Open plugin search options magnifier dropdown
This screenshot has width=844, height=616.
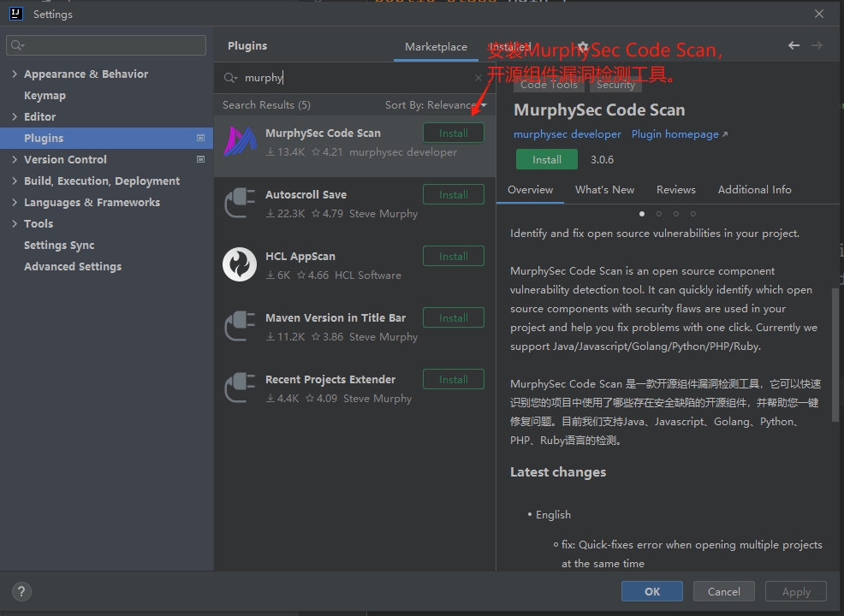tap(230, 78)
